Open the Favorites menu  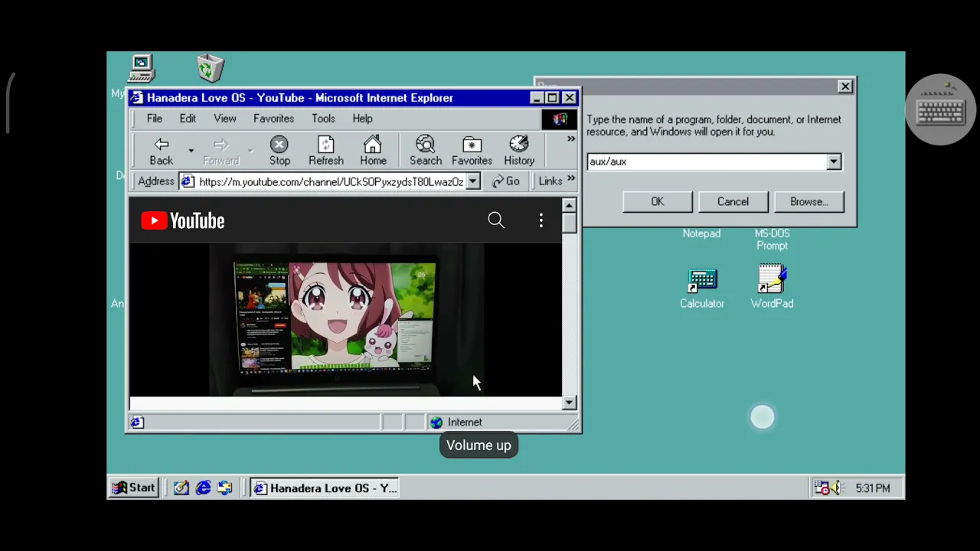[273, 119]
